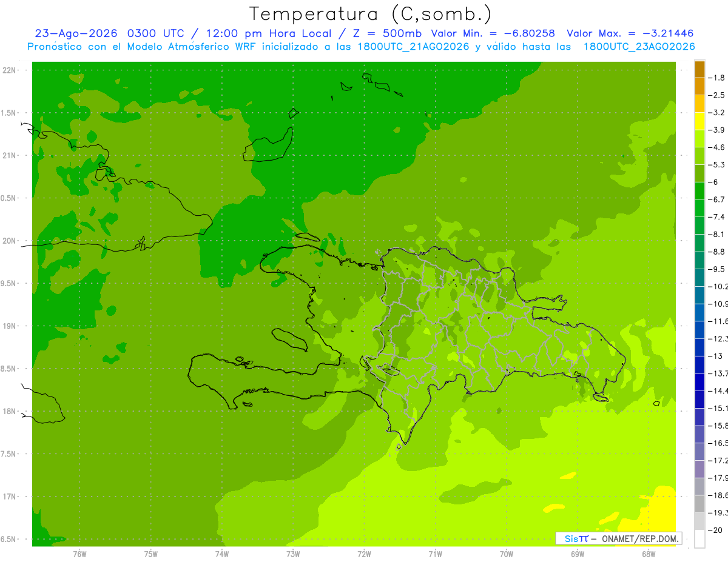This screenshot has height=562, width=728.
Task: Select the pressure level "Z = 500mb"
Action: (x=386, y=33)
